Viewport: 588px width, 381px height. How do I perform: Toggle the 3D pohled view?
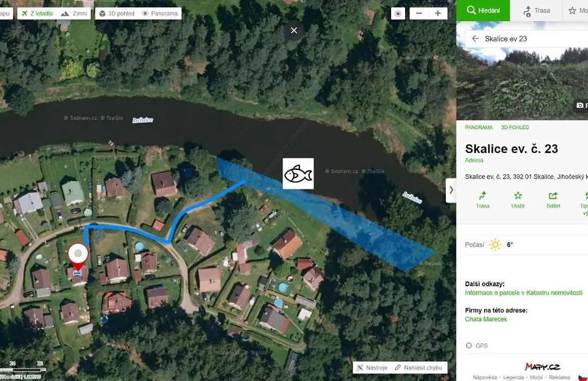(117, 14)
